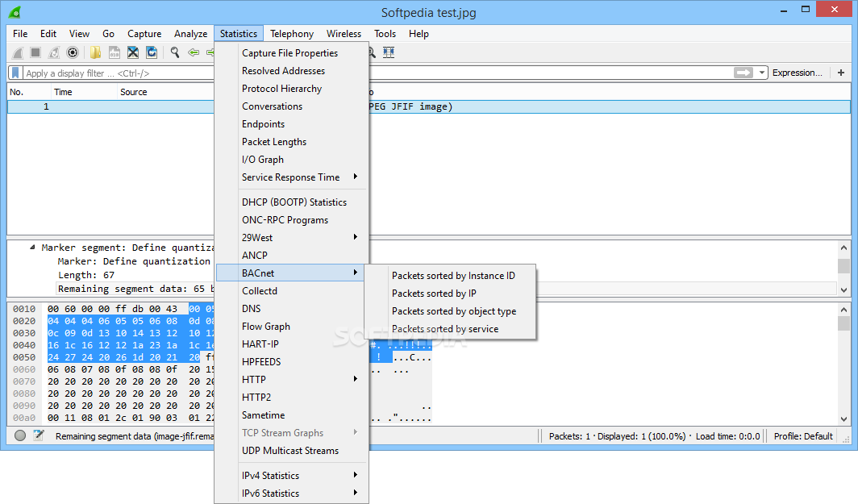This screenshot has width=858, height=504.
Task: Click the find packet magnifier icon
Action: pyautogui.click(x=174, y=52)
